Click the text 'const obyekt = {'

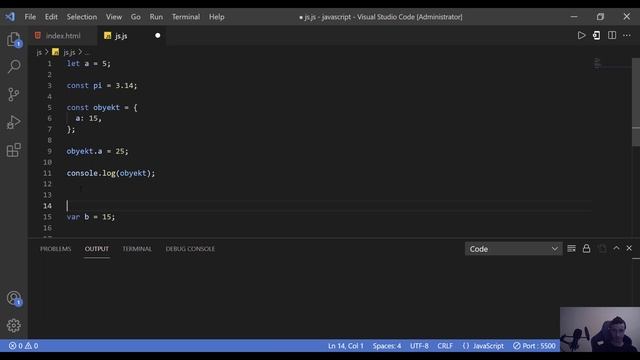pos(102,107)
